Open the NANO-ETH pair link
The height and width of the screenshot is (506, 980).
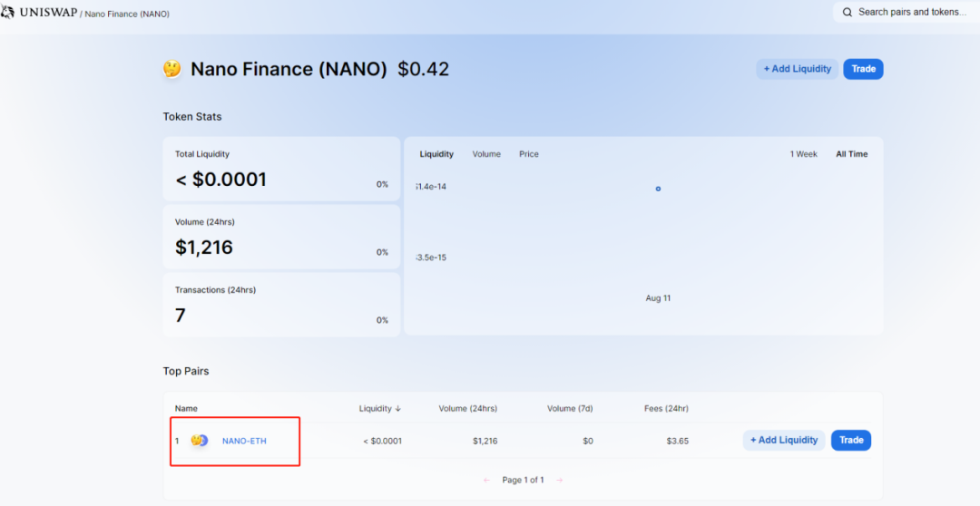[244, 441]
